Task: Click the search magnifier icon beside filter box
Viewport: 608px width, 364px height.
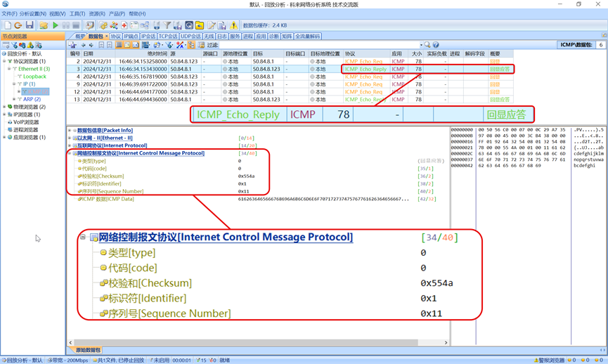Action: tap(427, 45)
